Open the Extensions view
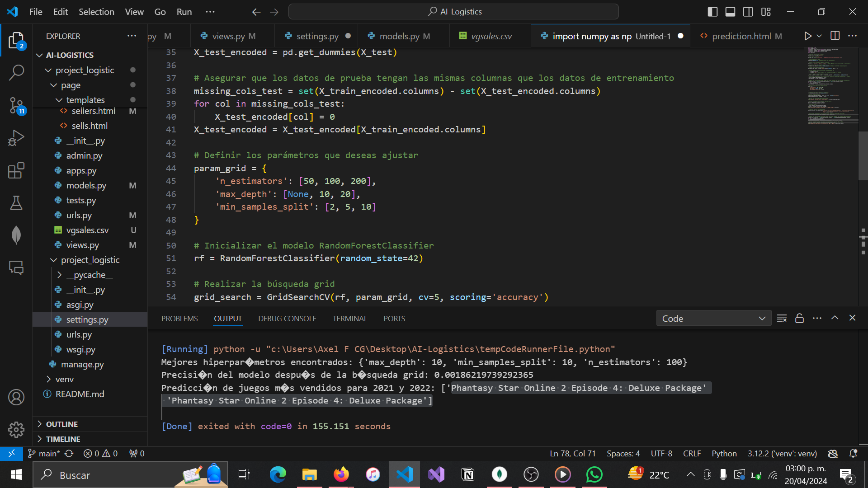Viewport: 868px width, 488px height. (16, 171)
